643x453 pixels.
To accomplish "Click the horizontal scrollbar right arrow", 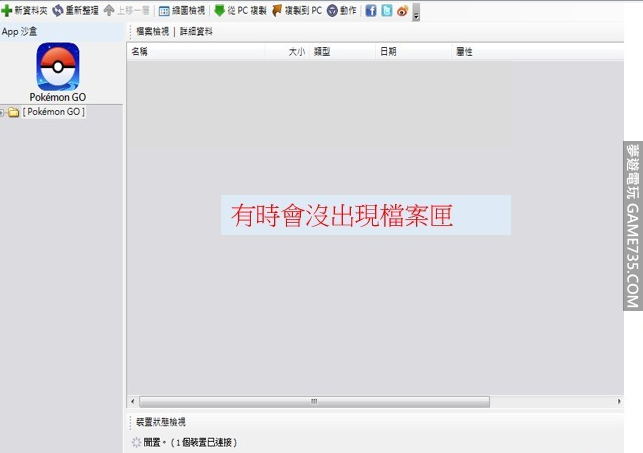I will tap(619, 401).
